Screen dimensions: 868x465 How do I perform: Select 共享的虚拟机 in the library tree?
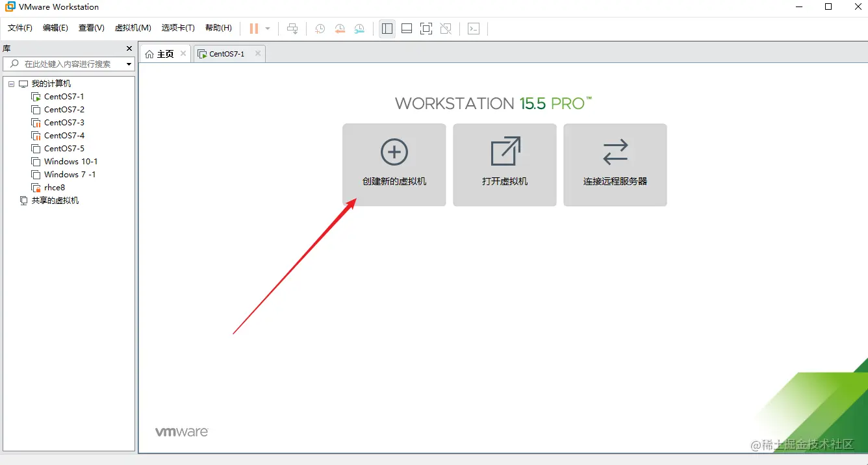pyautogui.click(x=55, y=201)
